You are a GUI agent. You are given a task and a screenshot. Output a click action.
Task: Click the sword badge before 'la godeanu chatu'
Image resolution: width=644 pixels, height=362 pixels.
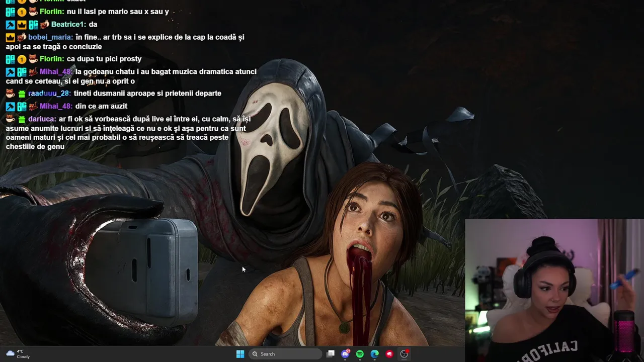coord(10,72)
